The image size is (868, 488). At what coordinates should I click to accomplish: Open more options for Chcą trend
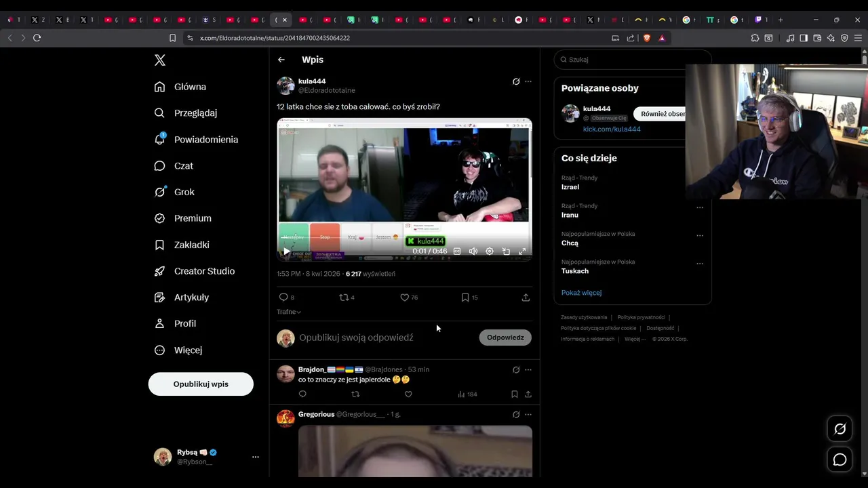pyautogui.click(x=700, y=236)
